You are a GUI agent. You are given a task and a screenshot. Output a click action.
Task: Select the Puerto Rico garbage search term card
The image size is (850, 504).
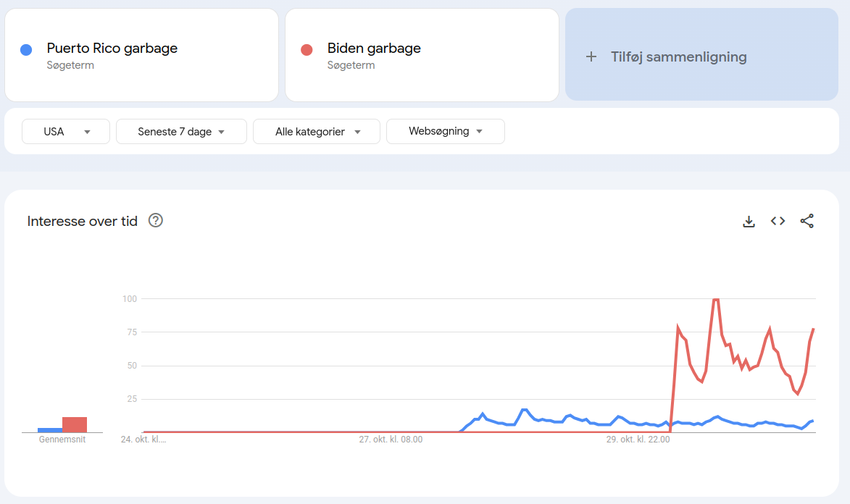141,55
